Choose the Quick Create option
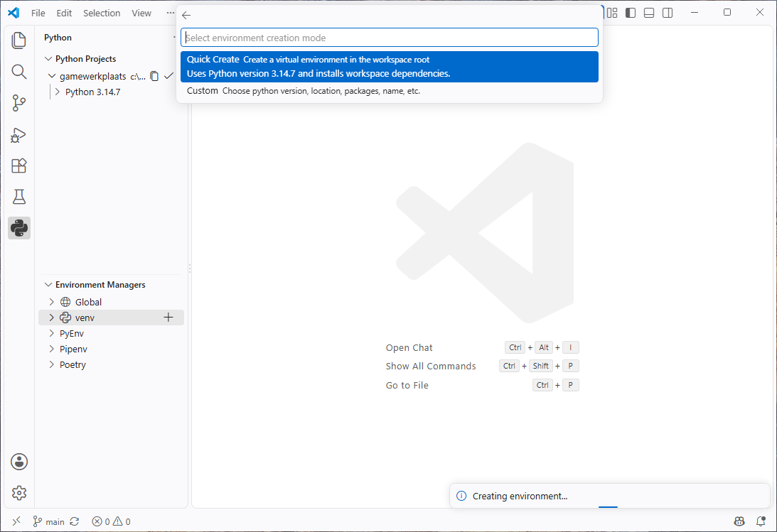 (x=390, y=67)
